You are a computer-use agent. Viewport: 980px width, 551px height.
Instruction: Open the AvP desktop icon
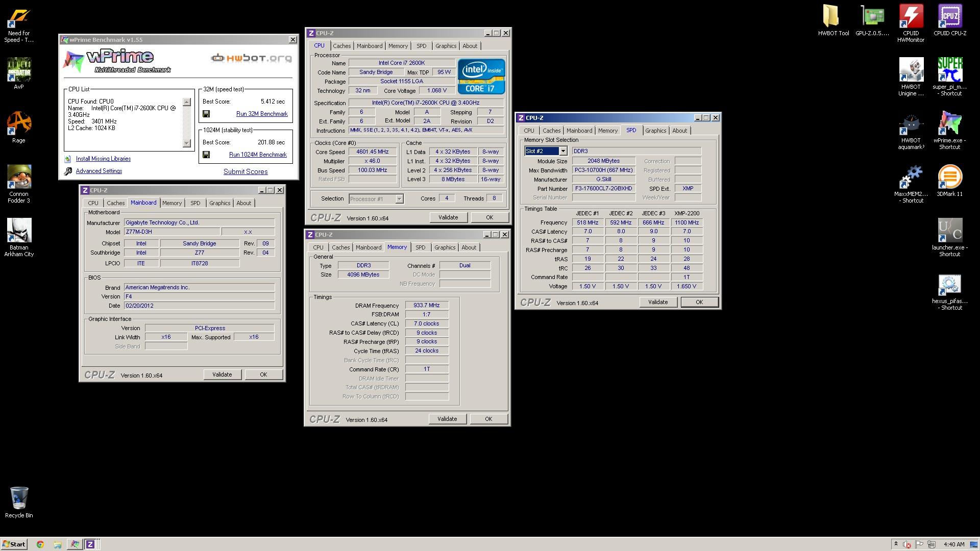19,74
